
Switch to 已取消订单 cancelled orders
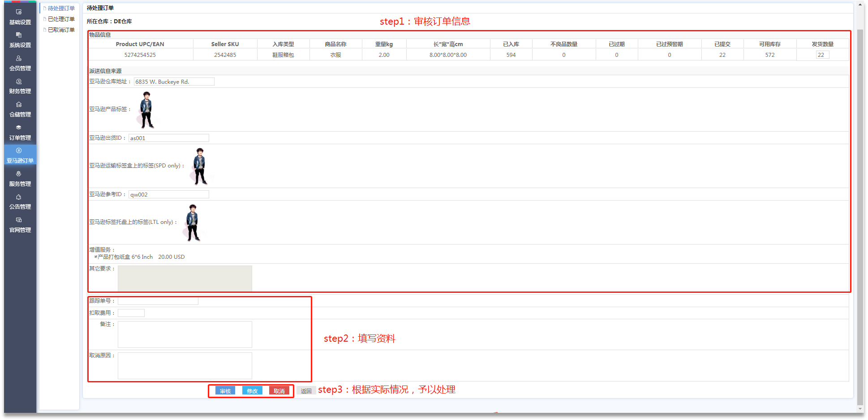pos(61,30)
